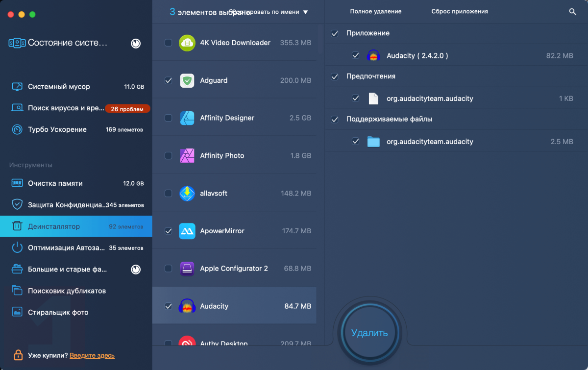Uncheck the 1 KB preferences file checkbox
The height and width of the screenshot is (370, 588).
(356, 99)
